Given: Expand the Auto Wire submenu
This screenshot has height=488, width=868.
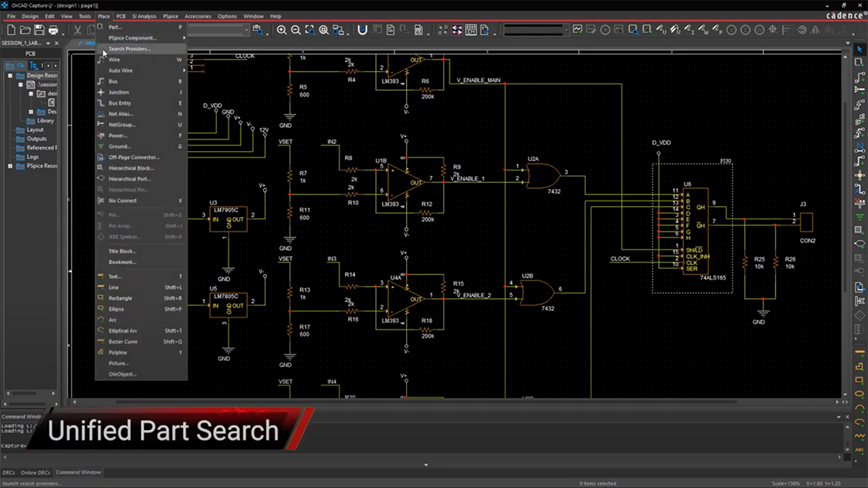Looking at the screenshot, I should [x=141, y=70].
